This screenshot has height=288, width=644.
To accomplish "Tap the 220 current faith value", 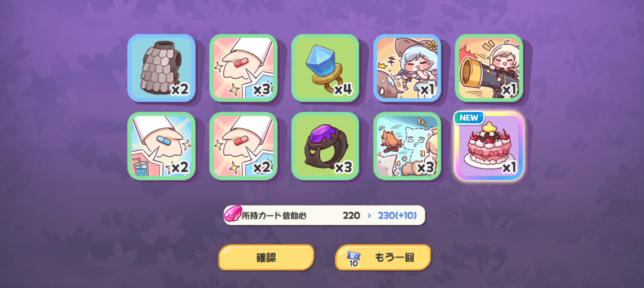I will click(x=351, y=216).
